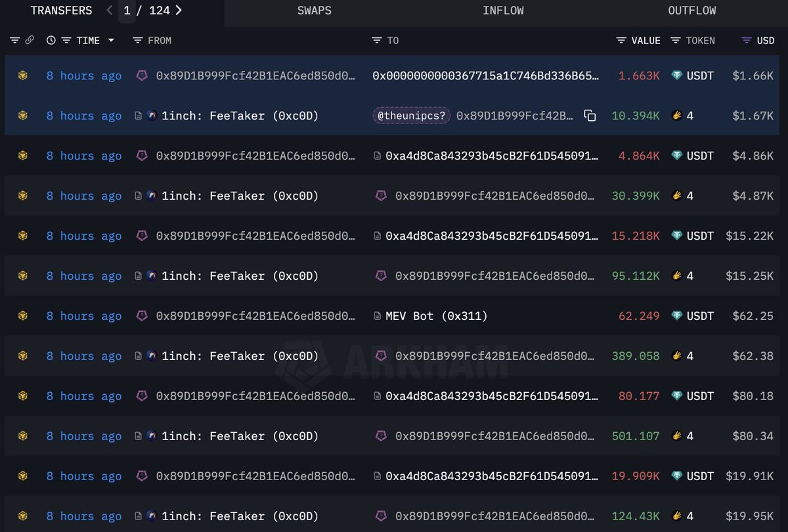Switch to the OUTFLOW tab
788x532 pixels.
tap(692, 11)
